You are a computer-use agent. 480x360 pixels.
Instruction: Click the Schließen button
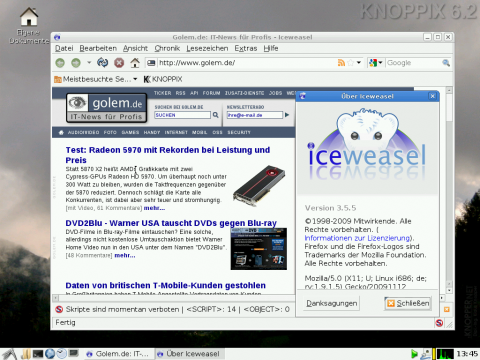point(408,303)
